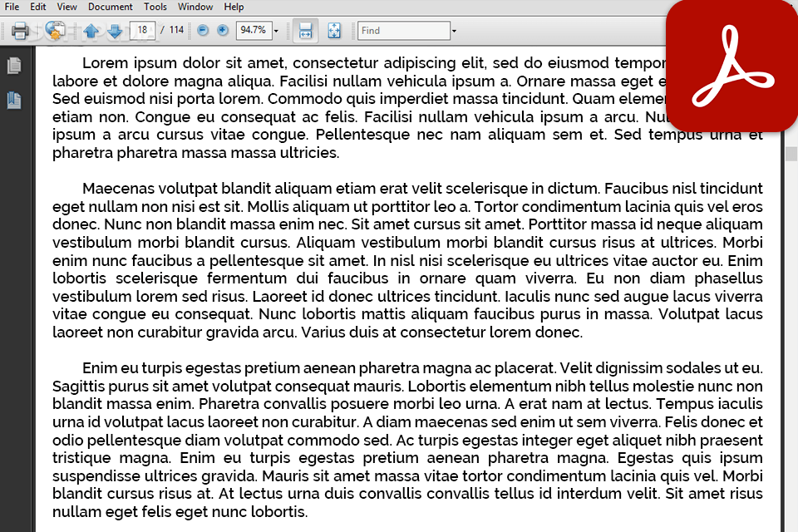Open the Bookmarks panel in left sidebar
This screenshot has width=798, height=532.
[x=14, y=100]
